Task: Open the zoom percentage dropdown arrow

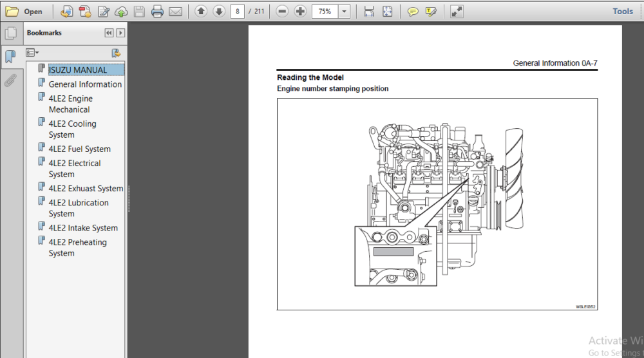Action: pyautogui.click(x=344, y=12)
